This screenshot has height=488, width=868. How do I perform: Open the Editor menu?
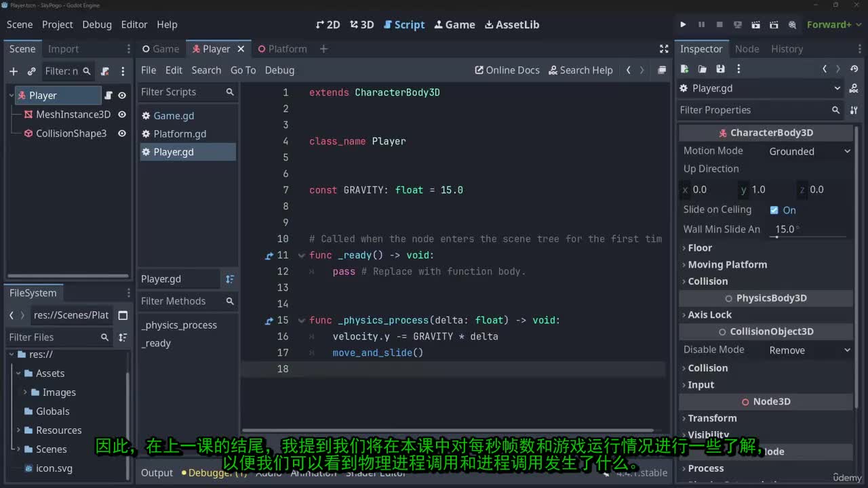point(134,24)
